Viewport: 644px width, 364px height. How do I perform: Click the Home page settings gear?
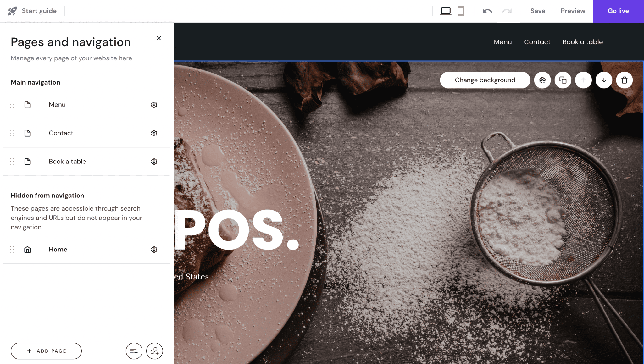pos(154,250)
